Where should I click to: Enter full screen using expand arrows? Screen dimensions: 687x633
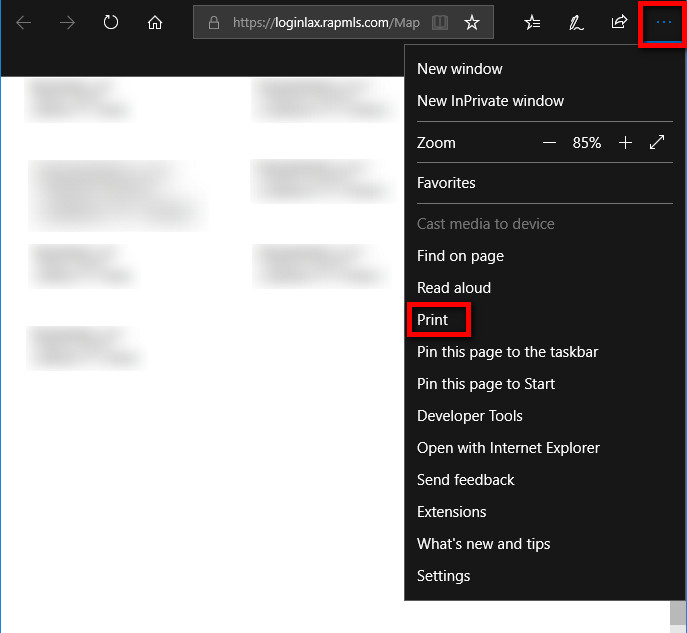[x=657, y=143]
